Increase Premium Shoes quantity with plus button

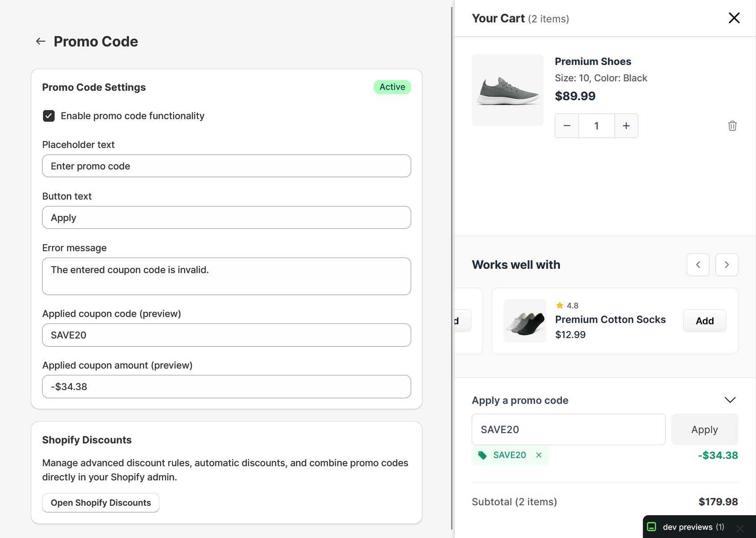(626, 126)
